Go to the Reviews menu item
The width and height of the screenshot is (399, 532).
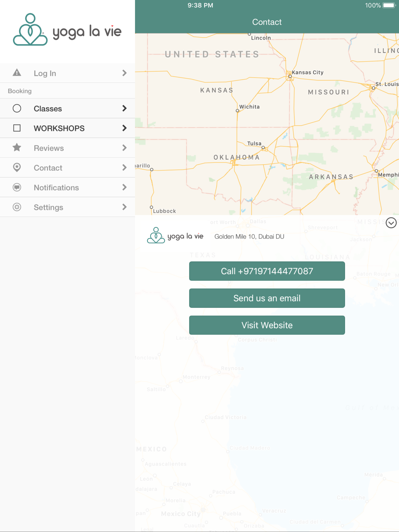[x=67, y=148]
